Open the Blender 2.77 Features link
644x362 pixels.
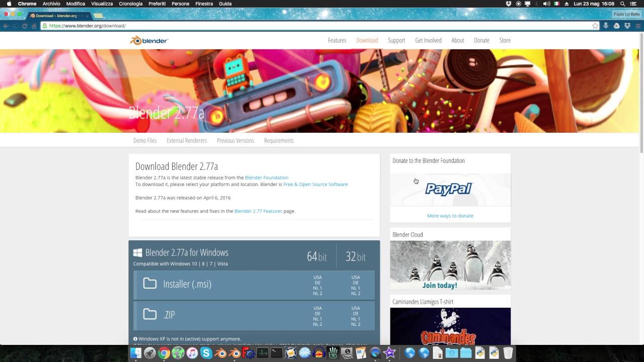(x=258, y=211)
